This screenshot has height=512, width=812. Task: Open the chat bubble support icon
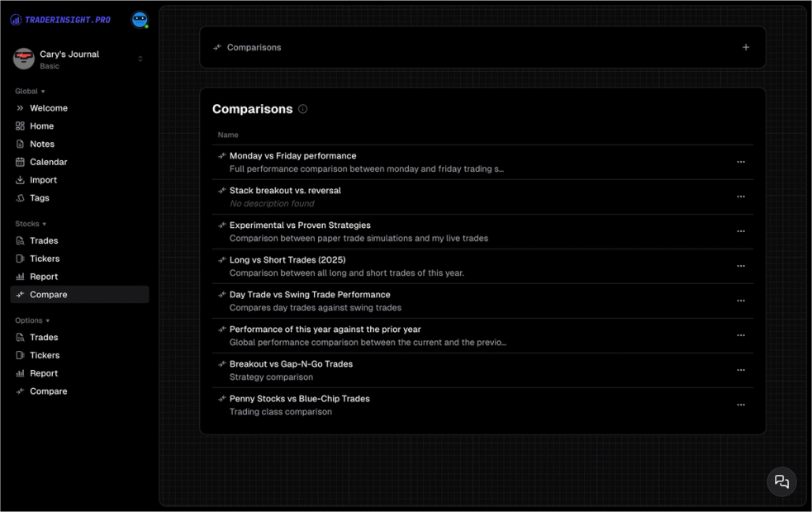coord(781,482)
